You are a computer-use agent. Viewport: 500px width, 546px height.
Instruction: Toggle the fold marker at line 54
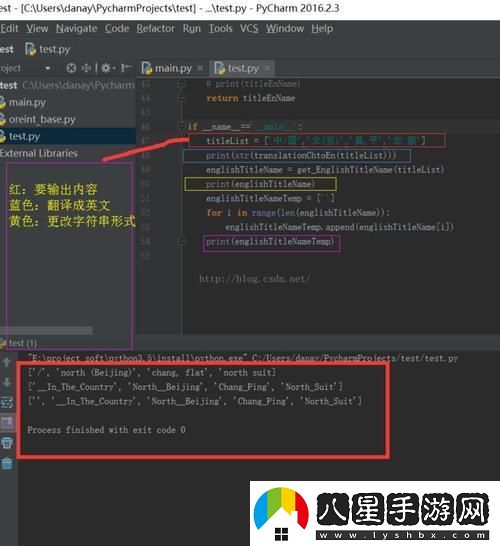coord(181,241)
